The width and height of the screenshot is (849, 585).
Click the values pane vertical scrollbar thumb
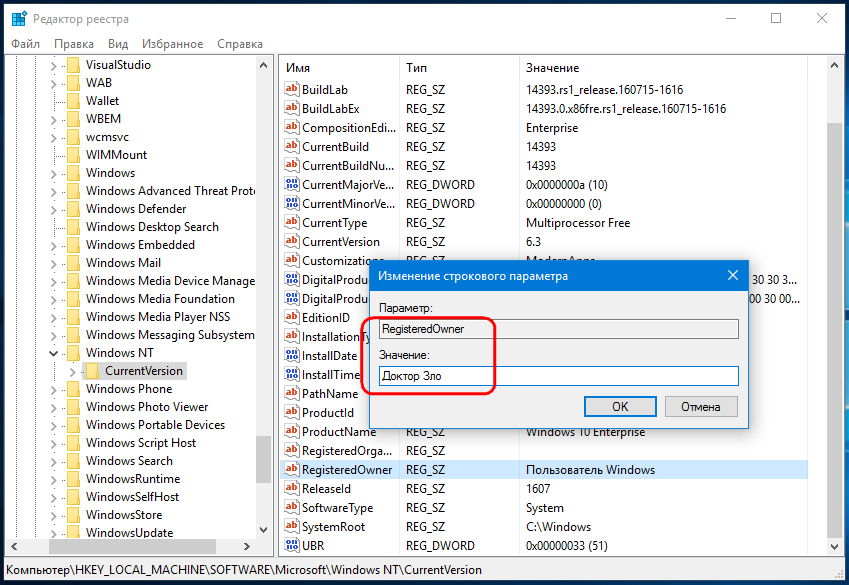(x=834, y=330)
